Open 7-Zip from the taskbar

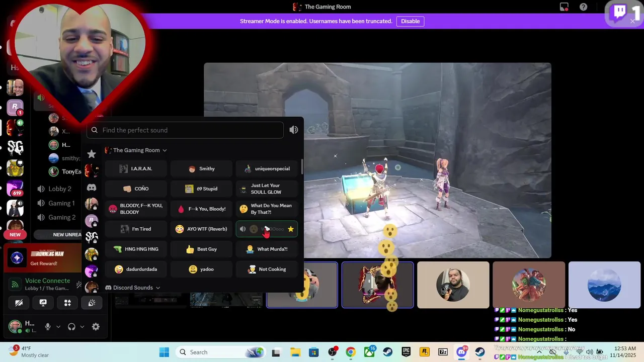(443, 352)
